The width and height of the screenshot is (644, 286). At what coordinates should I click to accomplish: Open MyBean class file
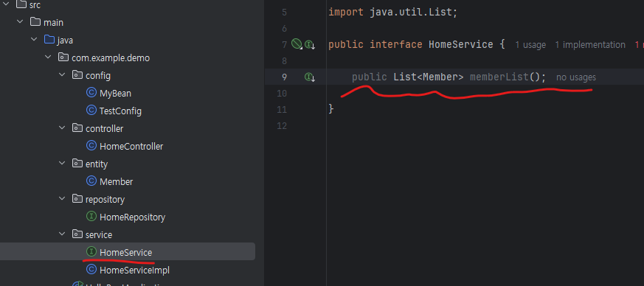[x=115, y=93]
